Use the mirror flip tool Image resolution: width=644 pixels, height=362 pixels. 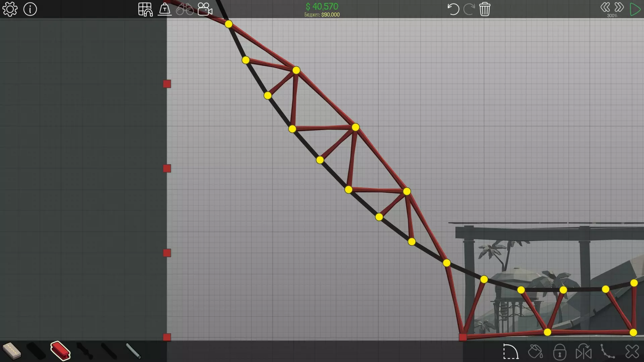point(584,352)
